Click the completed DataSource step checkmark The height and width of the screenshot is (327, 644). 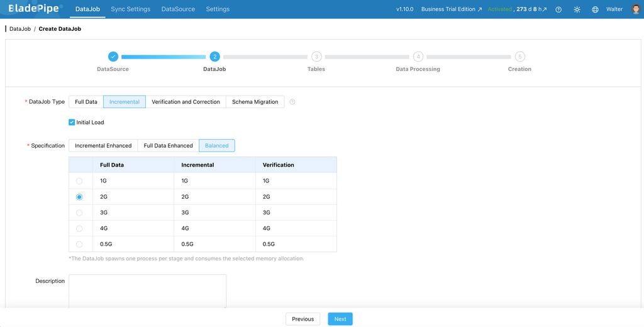(113, 57)
